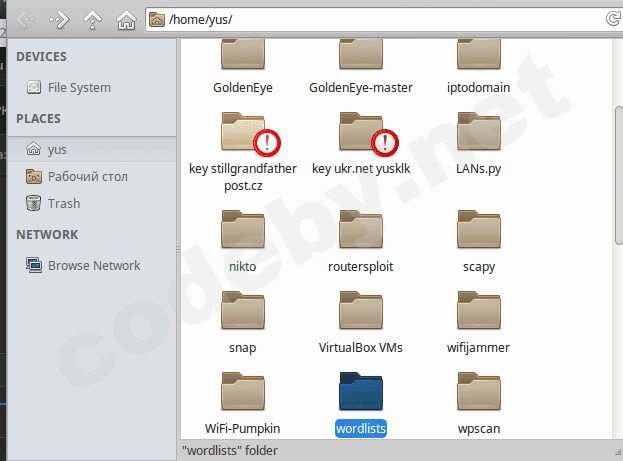Select the LANs.py folder icon

479,132
